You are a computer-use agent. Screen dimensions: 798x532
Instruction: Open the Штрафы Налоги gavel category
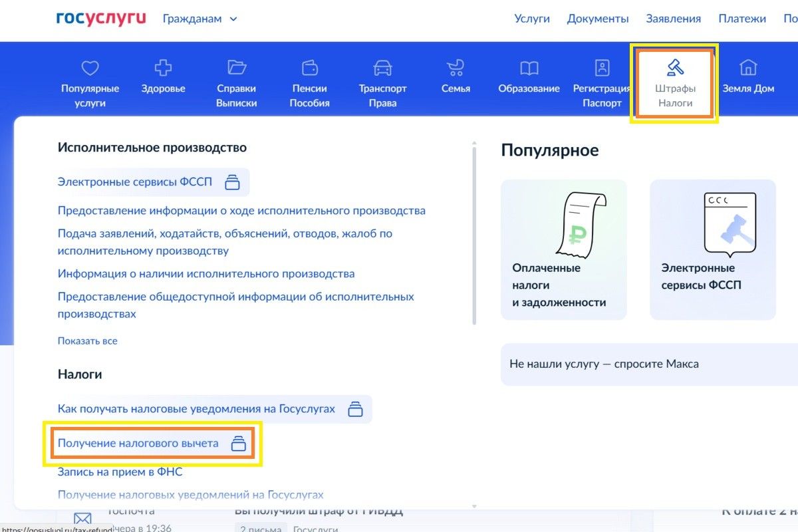click(x=675, y=84)
